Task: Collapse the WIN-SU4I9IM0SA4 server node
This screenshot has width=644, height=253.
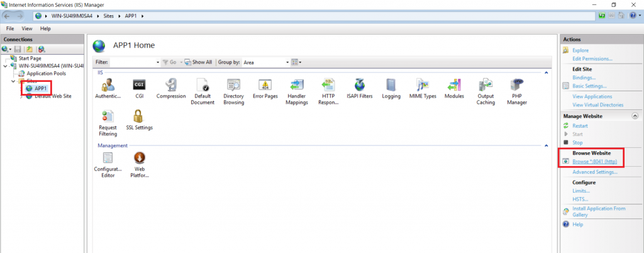Action: tap(5, 65)
